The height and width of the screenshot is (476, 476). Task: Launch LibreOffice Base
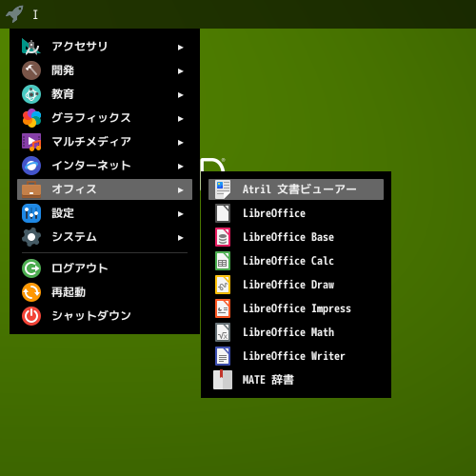click(296, 237)
